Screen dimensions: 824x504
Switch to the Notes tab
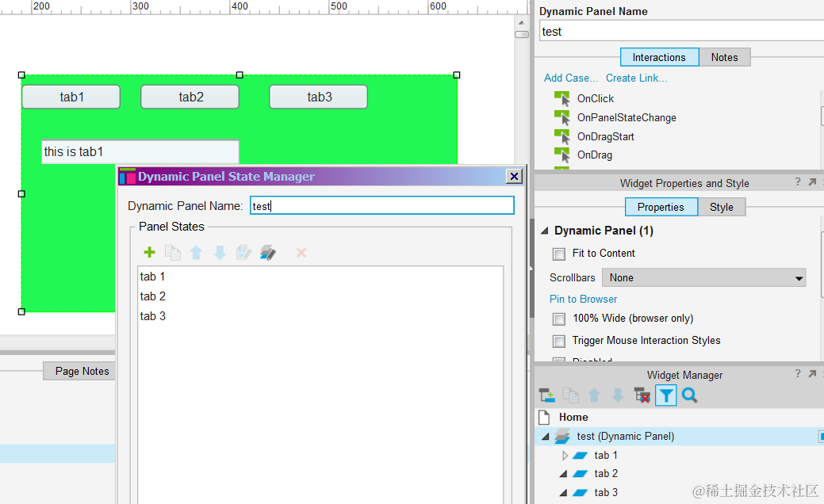[x=725, y=57]
